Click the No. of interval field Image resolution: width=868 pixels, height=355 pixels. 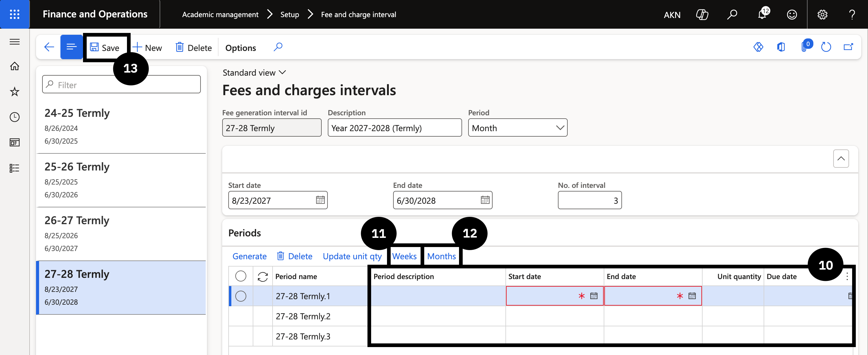[x=590, y=200]
